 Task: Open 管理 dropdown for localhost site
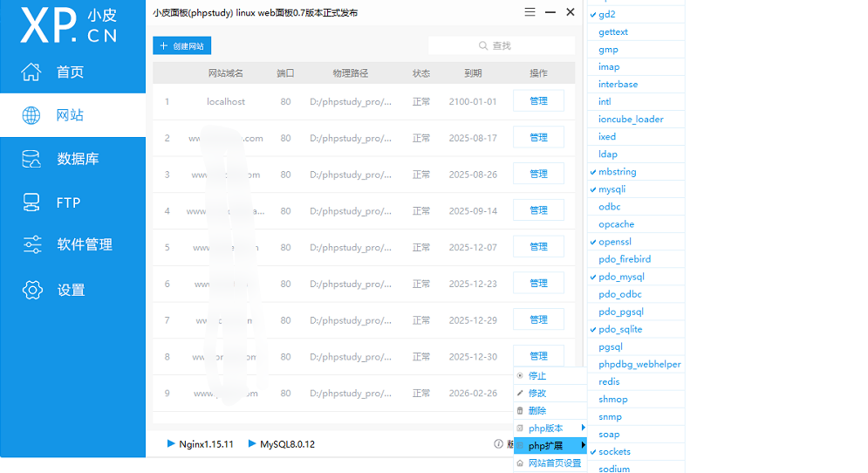click(x=538, y=101)
